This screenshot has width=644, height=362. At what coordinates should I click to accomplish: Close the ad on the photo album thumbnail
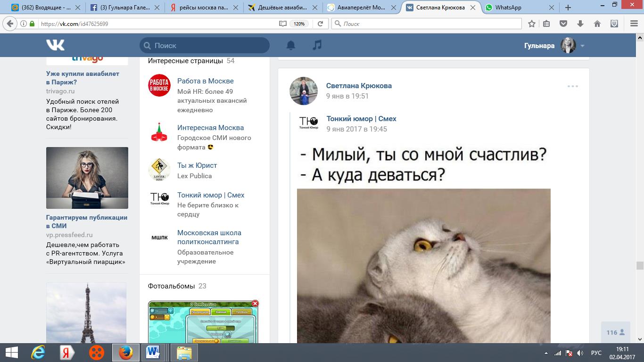point(255,304)
